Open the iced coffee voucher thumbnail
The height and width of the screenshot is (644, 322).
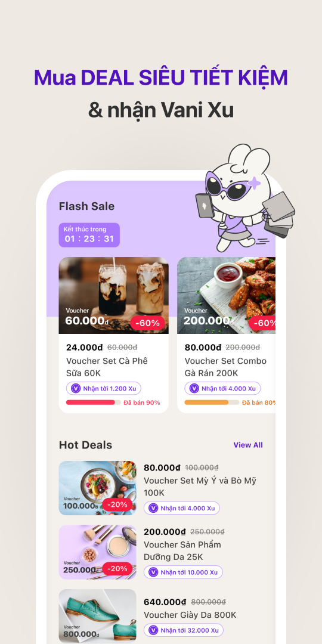click(x=113, y=295)
